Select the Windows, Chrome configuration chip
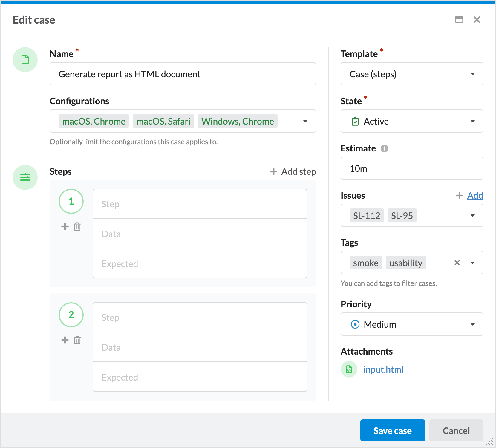496x448 pixels. 238,121
